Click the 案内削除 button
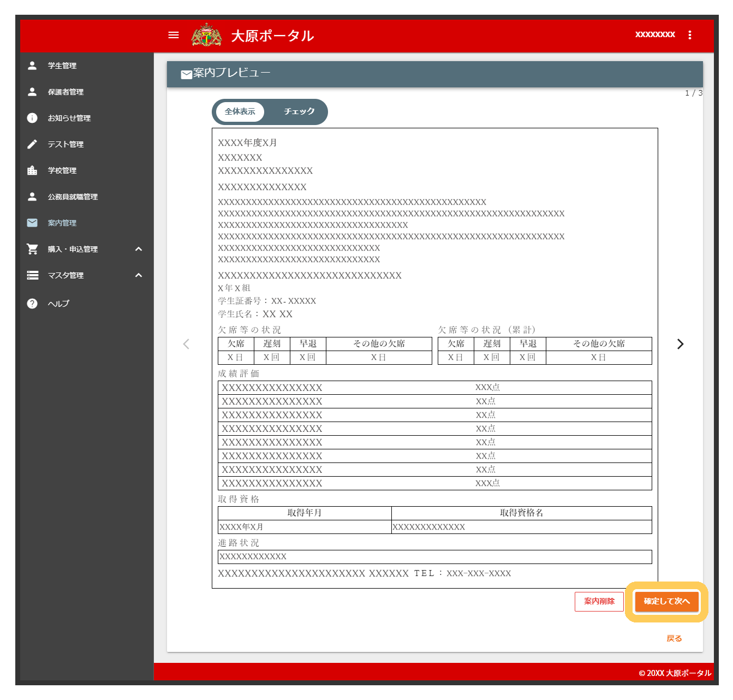The width and height of the screenshot is (733, 700). point(599,601)
